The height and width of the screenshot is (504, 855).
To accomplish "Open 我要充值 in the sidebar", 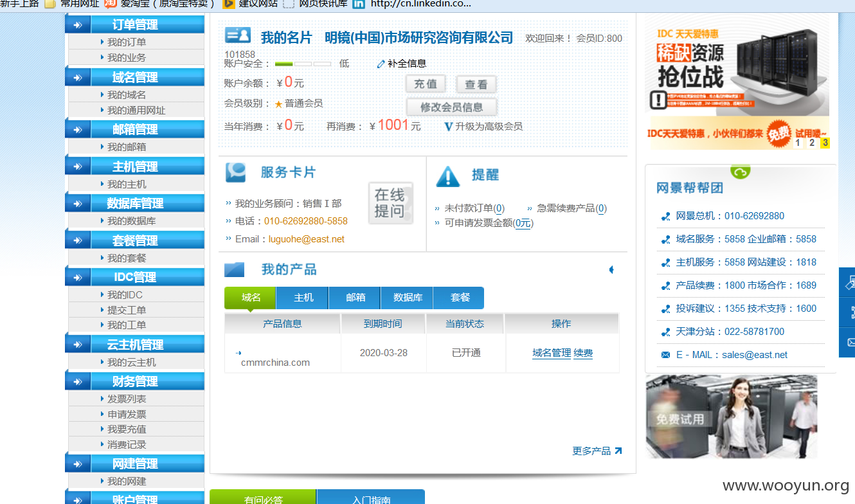I will tap(127, 429).
